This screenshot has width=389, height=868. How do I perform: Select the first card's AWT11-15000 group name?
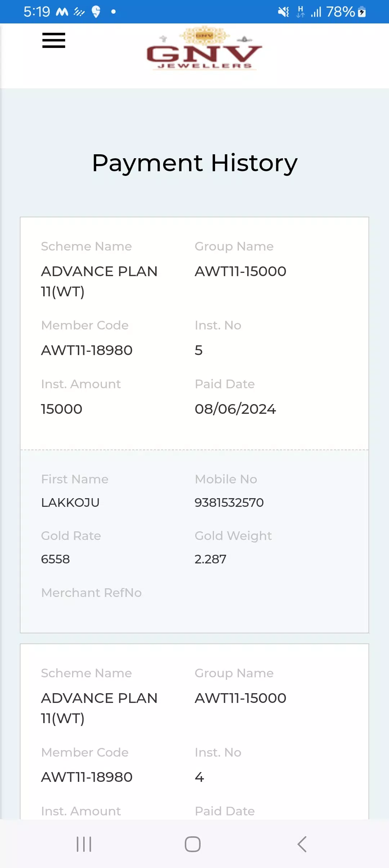coord(240,271)
